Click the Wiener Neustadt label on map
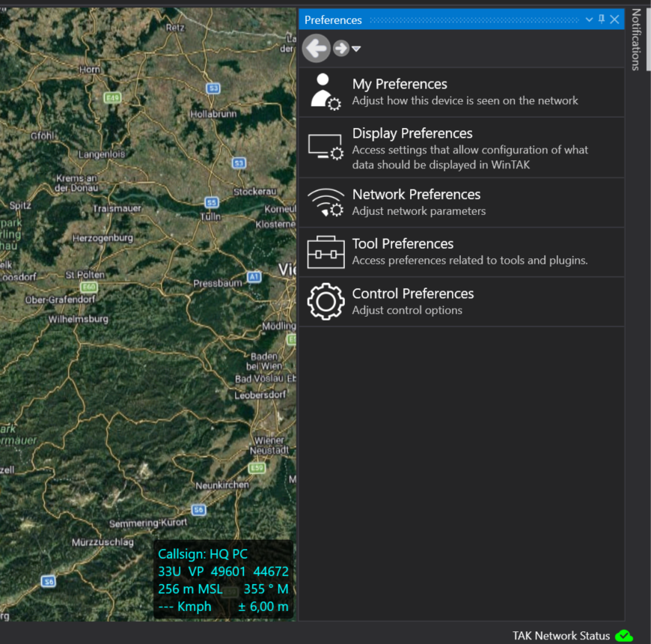Screen dimensions: 651x644 coord(270,445)
